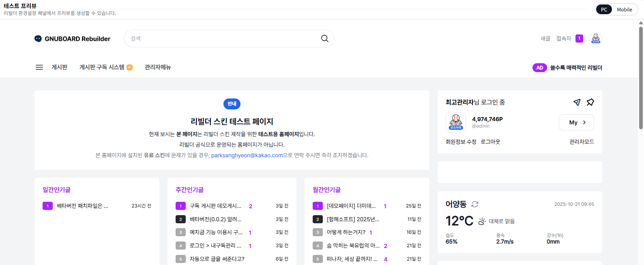Switch preview to PC mode
Viewport: 644px width, 265px height.
point(604,10)
